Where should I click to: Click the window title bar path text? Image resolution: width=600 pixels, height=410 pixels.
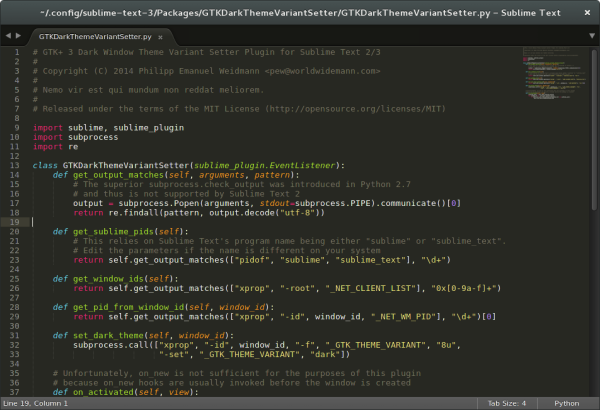coord(300,13)
